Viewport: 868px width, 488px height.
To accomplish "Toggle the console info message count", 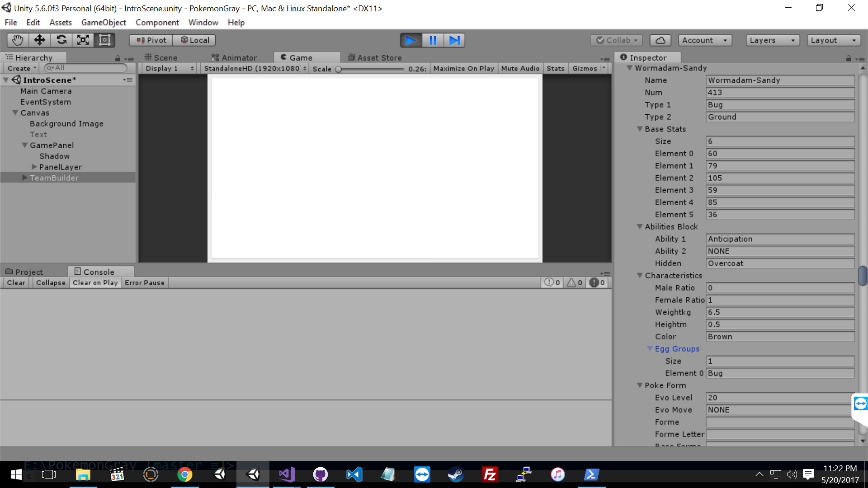I will pyautogui.click(x=552, y=282).
